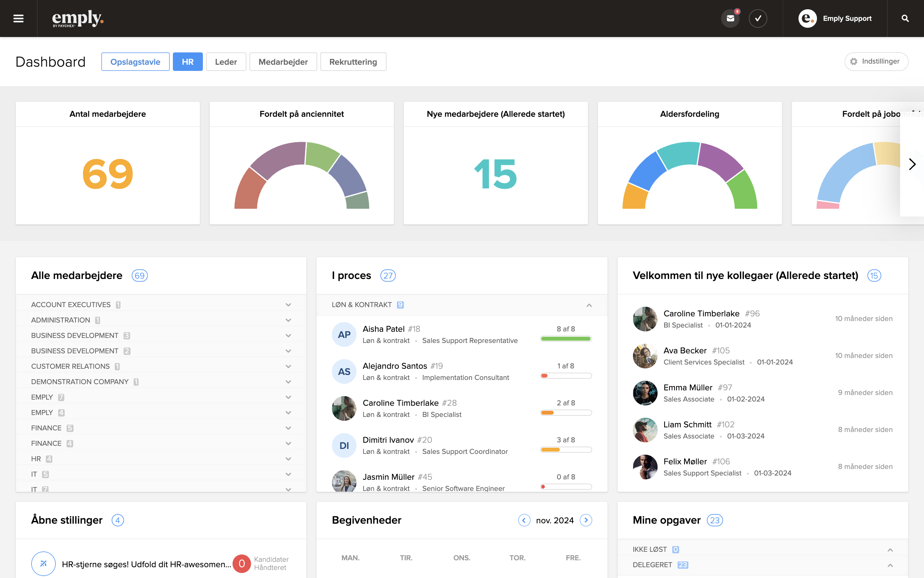Collapse the DELEGERET task group
The image size is (924, 578).
coord(890,565)
